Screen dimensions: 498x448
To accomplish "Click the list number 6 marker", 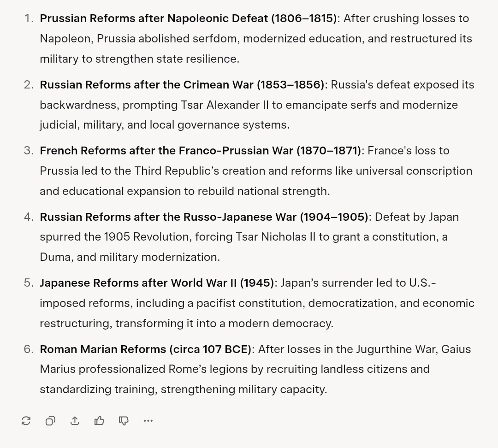I will [x=29, y=349].
